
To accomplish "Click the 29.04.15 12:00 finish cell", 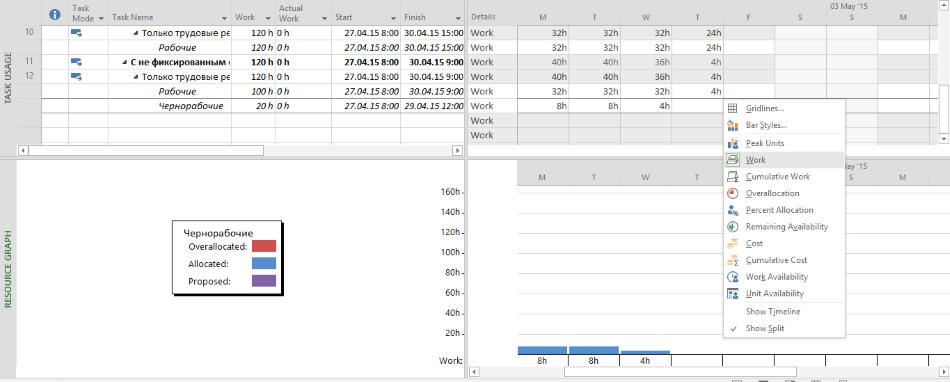I will (432, 106).
